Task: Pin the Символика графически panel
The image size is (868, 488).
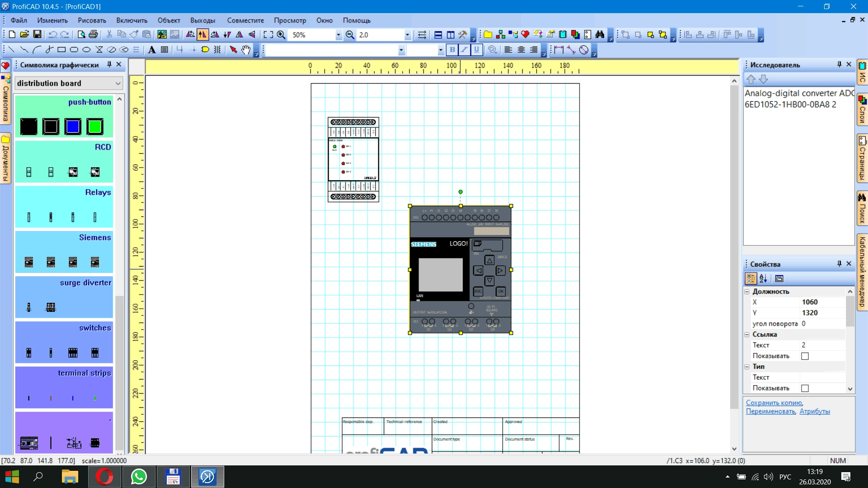Action: click(109, 65)
